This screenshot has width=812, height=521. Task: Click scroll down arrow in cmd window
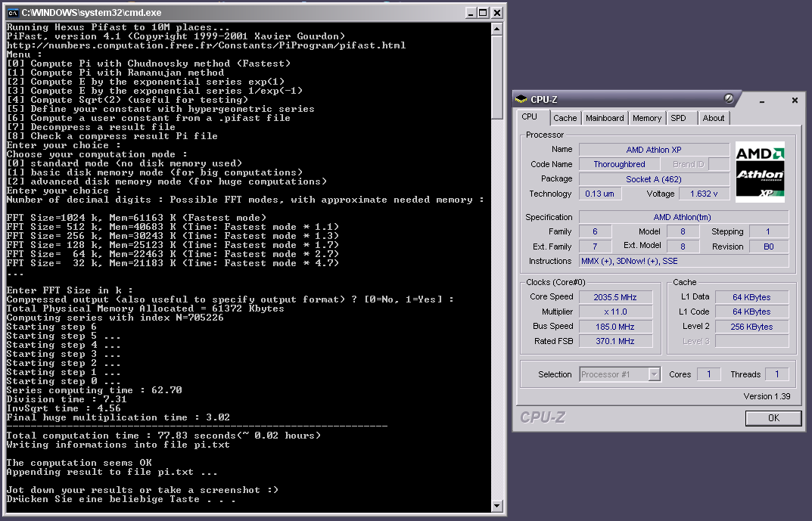tap(496, 506)
